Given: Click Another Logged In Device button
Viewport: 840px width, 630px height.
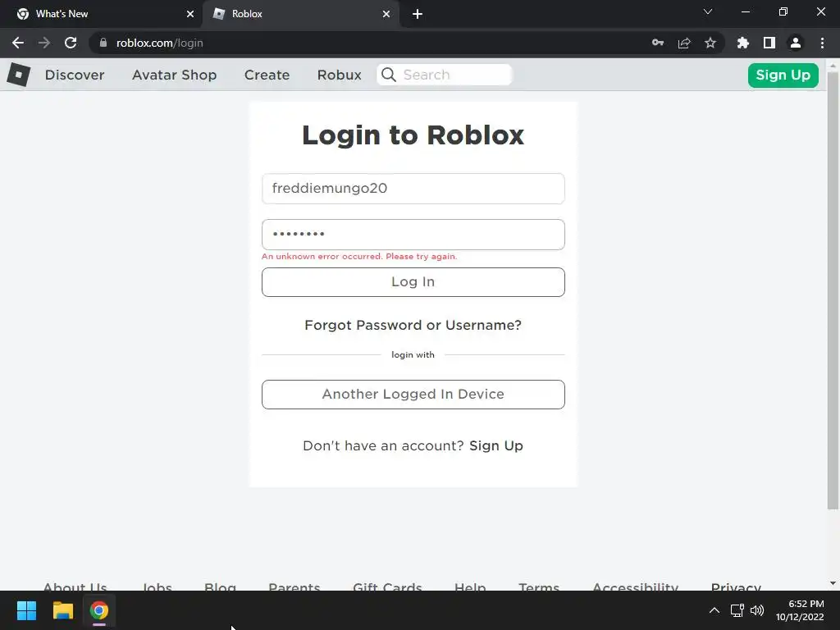Looking at the screenshot, I should click(x=413, y=395).
